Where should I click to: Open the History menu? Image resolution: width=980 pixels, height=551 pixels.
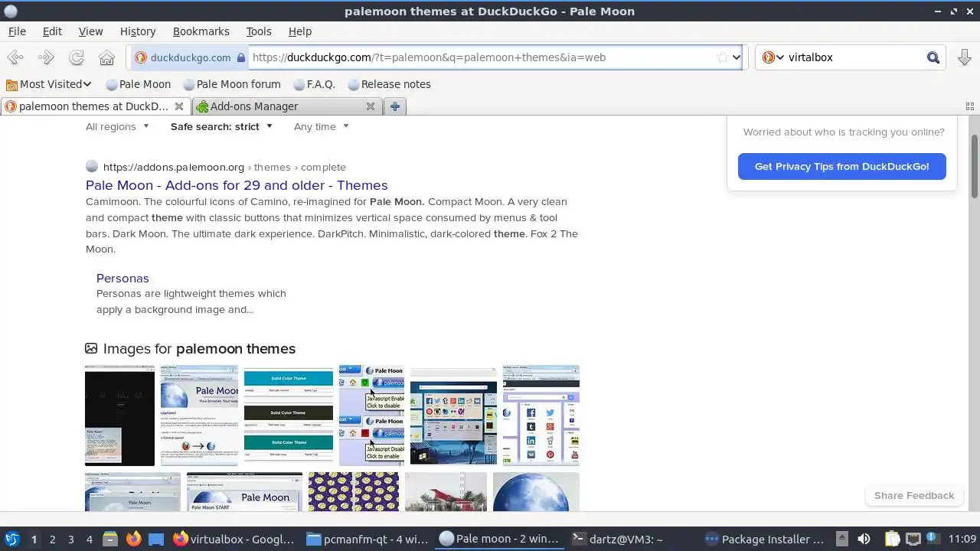click(138, 31)
